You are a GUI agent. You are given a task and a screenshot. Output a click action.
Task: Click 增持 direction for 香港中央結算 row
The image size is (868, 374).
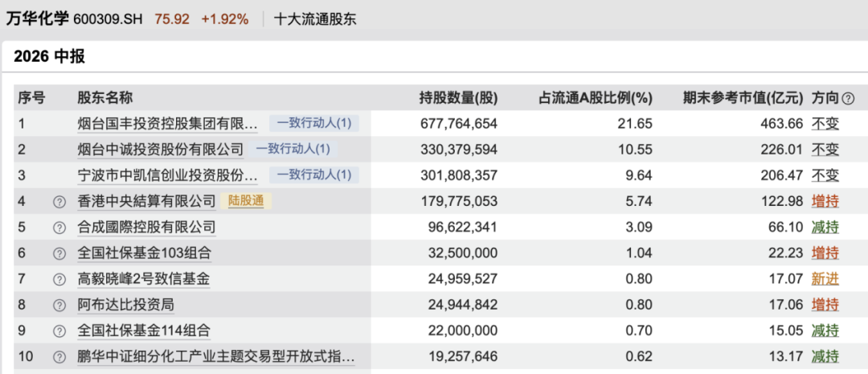pos(825,202)
